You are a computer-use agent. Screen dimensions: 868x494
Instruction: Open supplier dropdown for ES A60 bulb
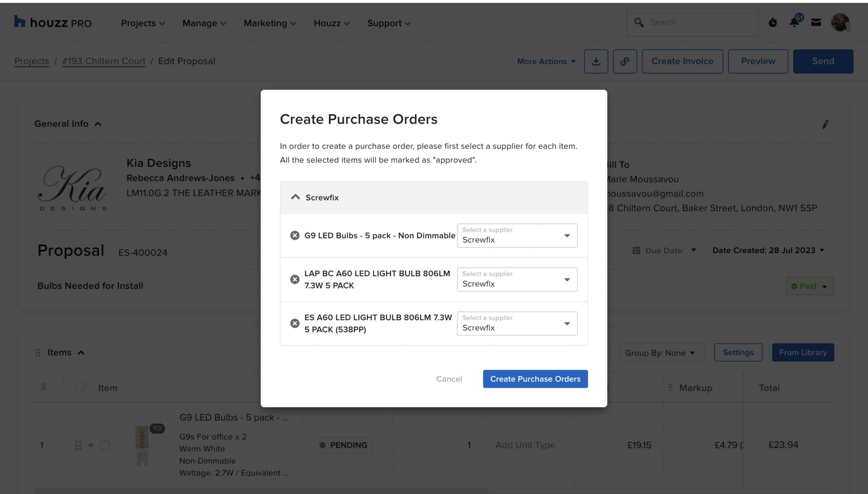pyautogui.click(x=517, y=323)
